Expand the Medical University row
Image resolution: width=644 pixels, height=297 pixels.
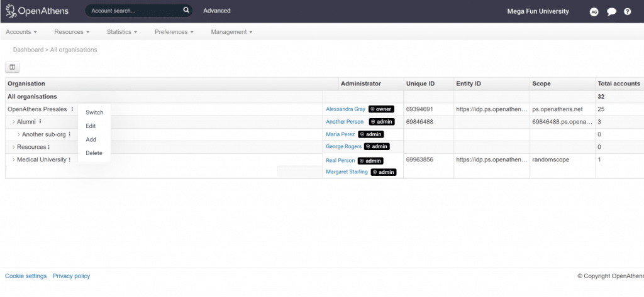pos(13,160)
